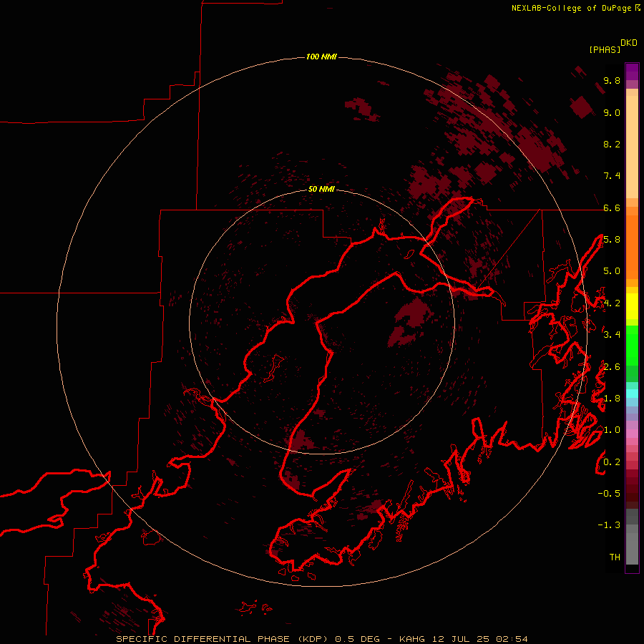
Task: Click the 6.6 value on color scale
Action: click(x=612, y=208)
